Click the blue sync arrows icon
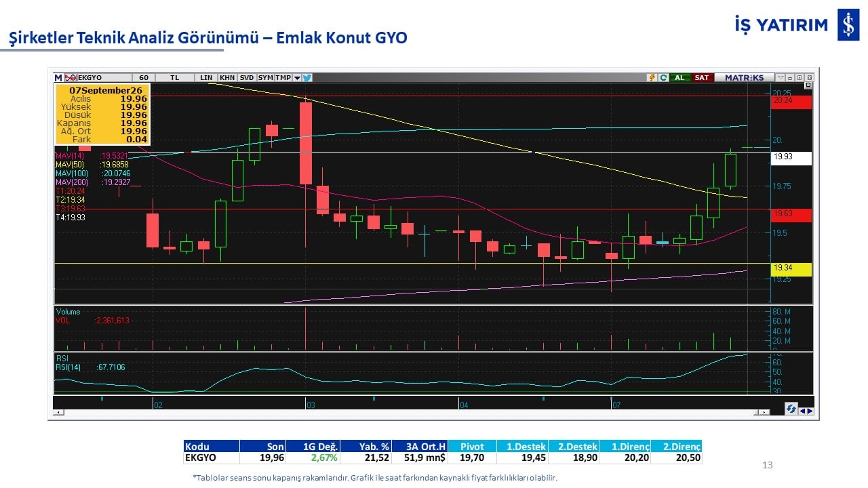 [791, 409]
